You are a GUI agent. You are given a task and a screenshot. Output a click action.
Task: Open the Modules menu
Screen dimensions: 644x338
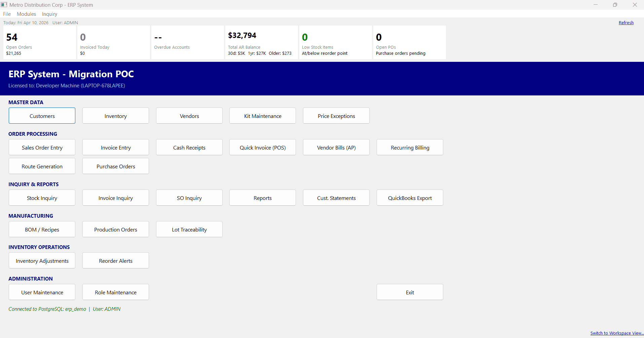tap(26, 14)
